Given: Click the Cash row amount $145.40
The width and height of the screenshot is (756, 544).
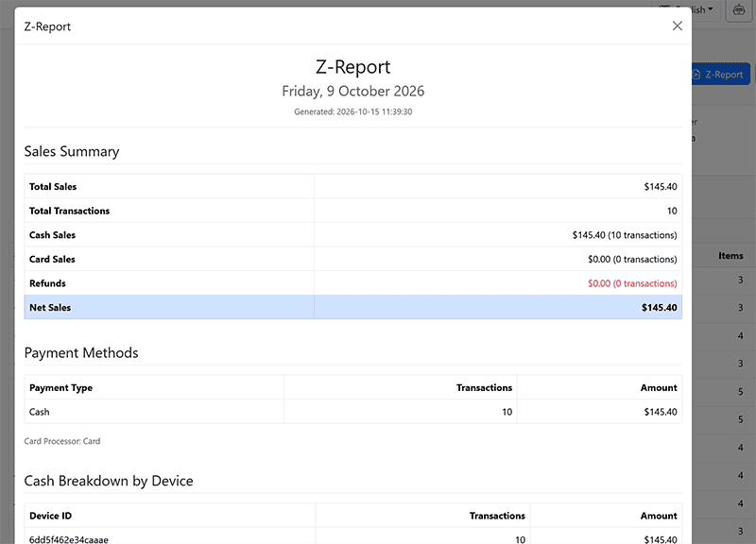Looking at the screenshot, I should [660, 412].
